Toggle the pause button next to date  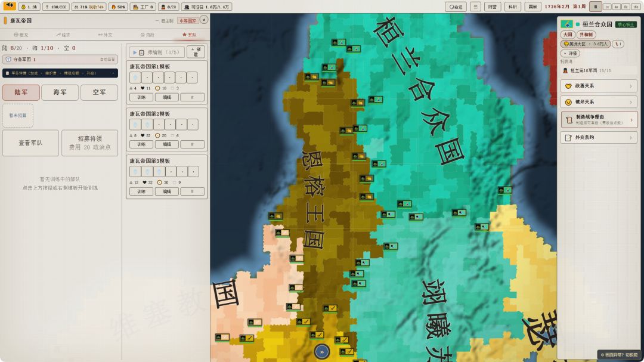pos(596,7)
